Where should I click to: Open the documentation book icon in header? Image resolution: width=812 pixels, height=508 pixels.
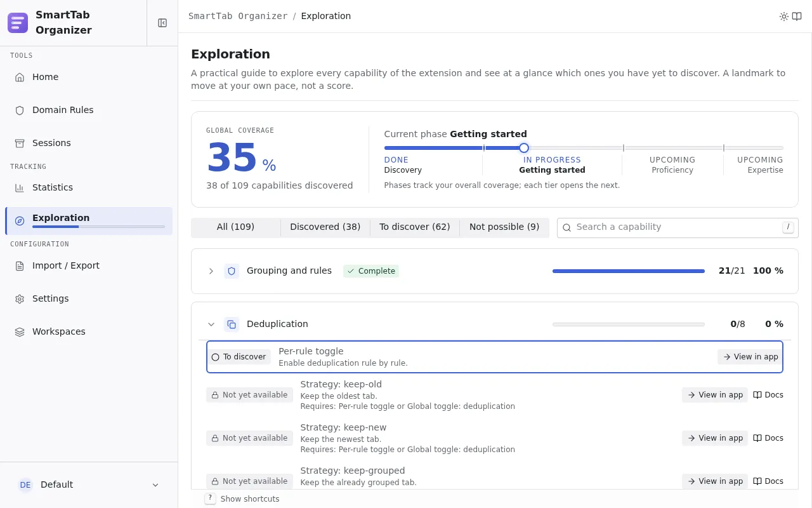(797, 17)
